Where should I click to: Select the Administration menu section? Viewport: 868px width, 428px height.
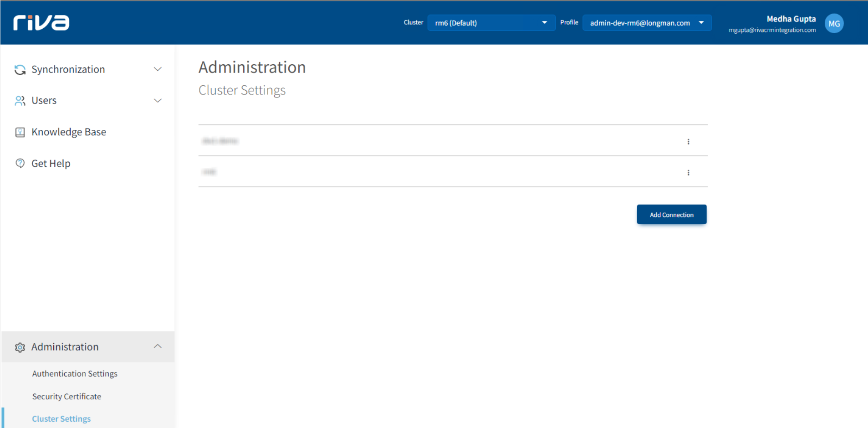click(x=88, y=347)
